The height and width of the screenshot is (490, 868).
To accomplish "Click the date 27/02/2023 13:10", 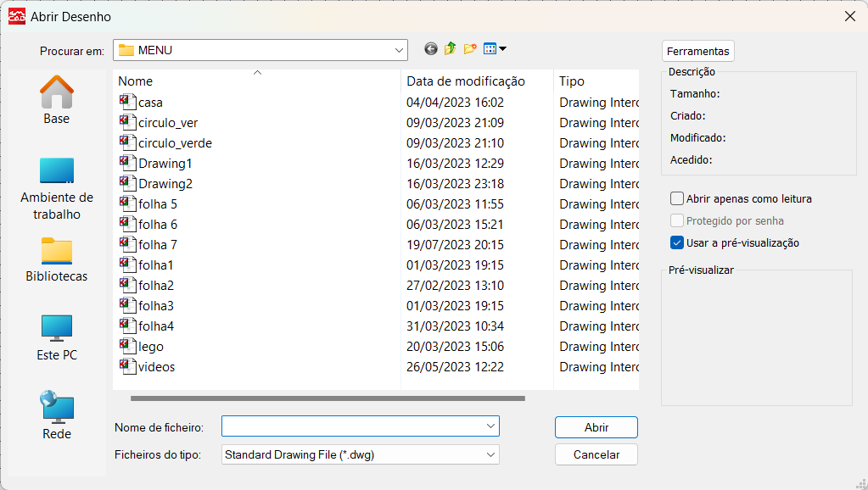I will (455, 286).
